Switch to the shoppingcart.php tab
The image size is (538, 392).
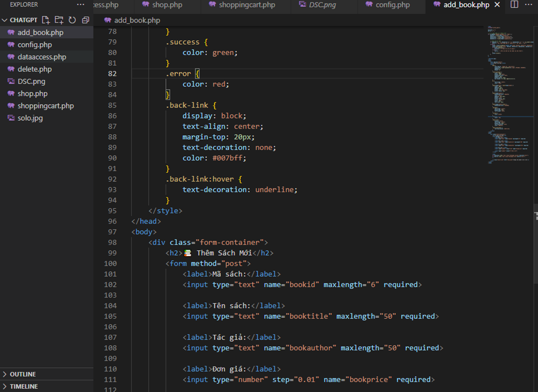(x=246, y=5)
